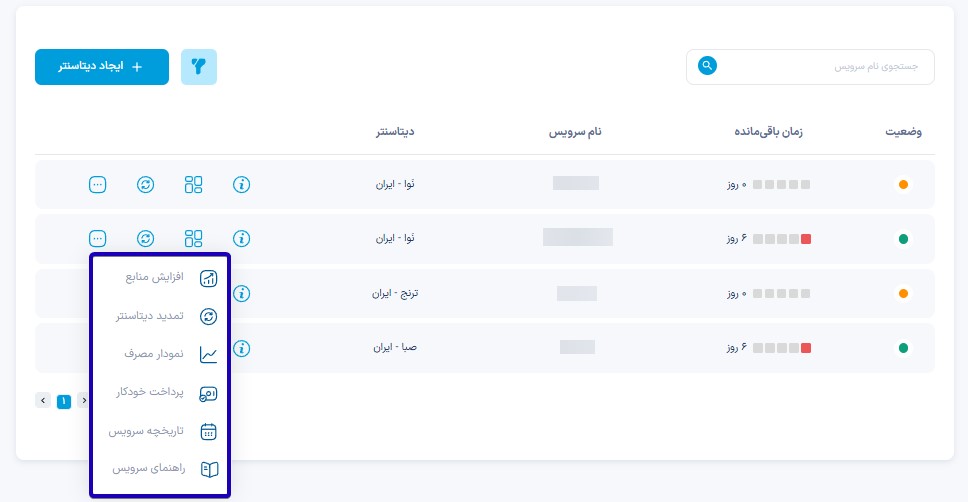Open info icon for first نوا row
The image size is (968, 502).
(x=241, y=185)
